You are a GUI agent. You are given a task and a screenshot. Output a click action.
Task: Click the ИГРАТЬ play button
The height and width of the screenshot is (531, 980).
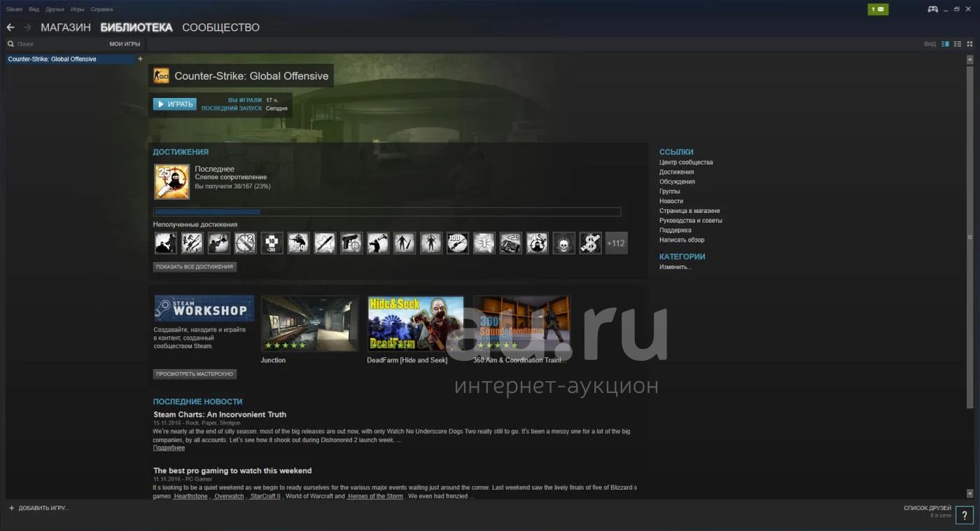tap(174, 104)
